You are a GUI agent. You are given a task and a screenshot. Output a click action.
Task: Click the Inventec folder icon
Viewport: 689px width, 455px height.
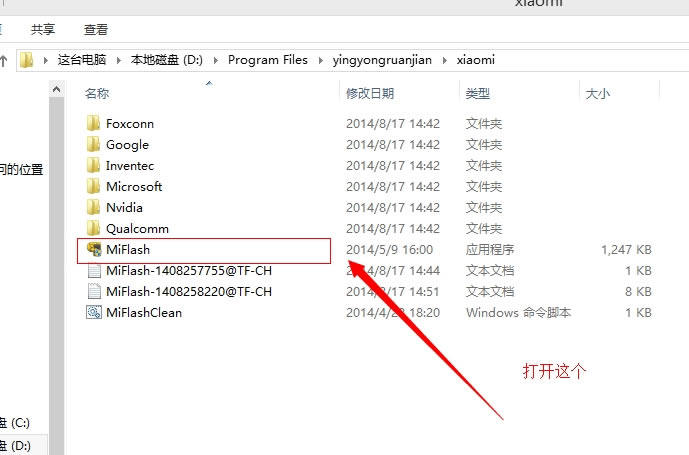click(x=94, y=165)
